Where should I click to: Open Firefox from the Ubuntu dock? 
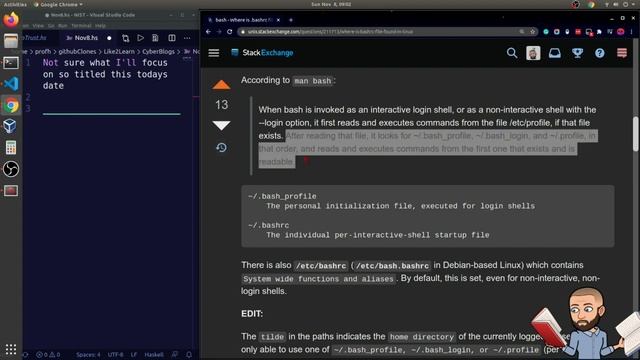(11, 19)
